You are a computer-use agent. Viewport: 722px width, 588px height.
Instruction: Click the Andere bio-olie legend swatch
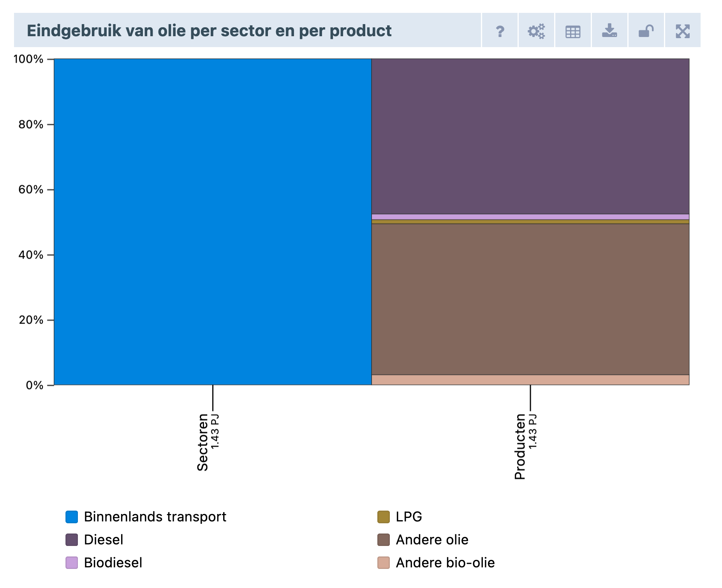tap(384, 563)
